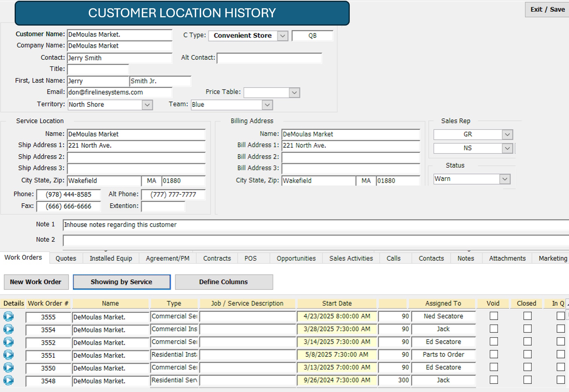The height and width of the screenshot is (392, 569).
Task: Click the Alt Phone field
Action: [x=173, y=195]
